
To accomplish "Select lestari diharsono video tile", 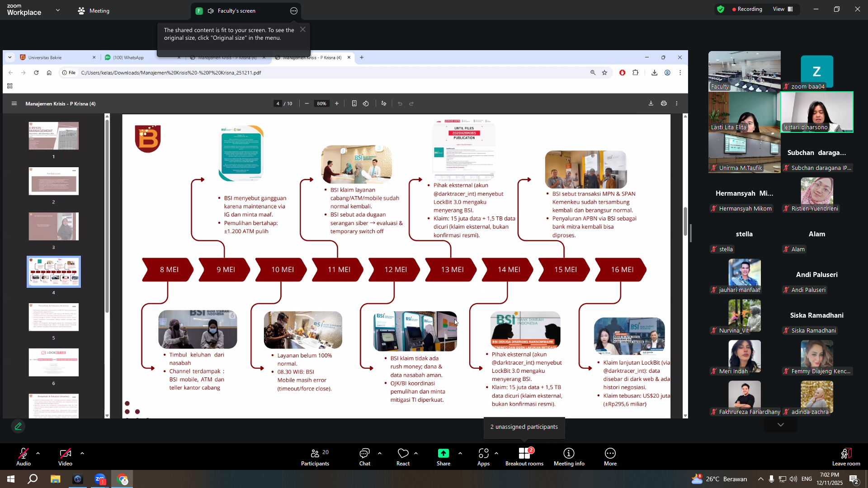I will pos(817,112).
